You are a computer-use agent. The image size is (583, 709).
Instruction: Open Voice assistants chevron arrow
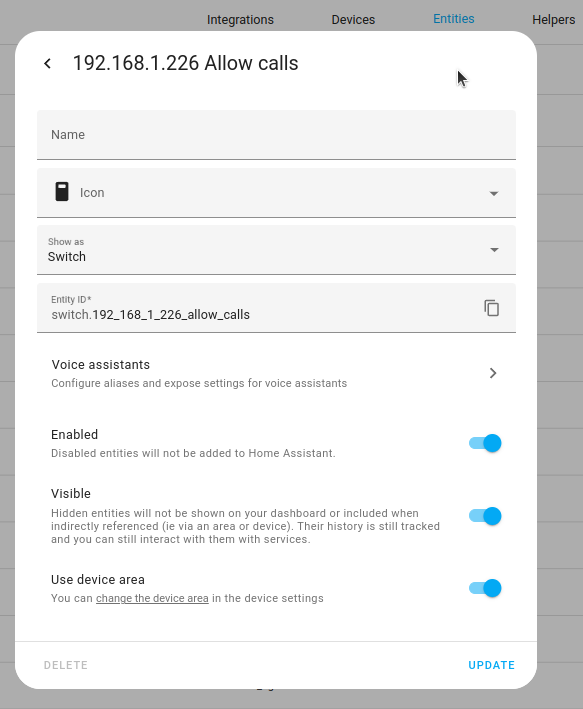click(493, 373)
